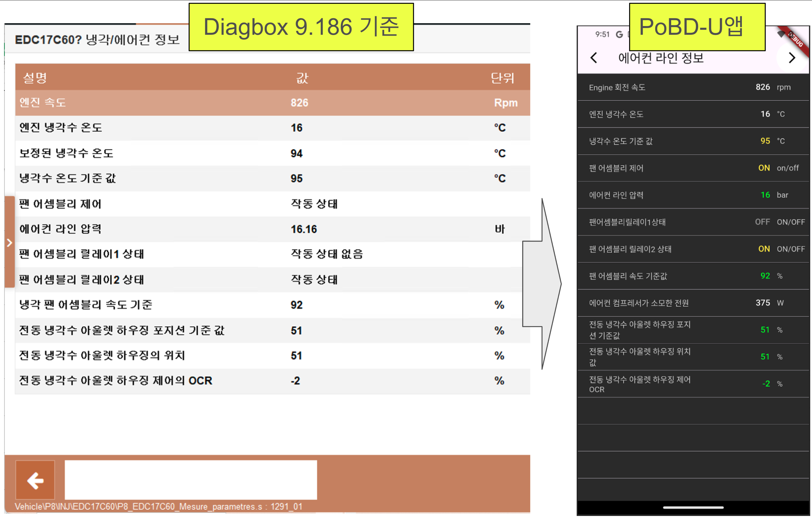Screen dimensions: 812x518
Task: Click the large gray arrow between panels
Action: pos(542,284)
